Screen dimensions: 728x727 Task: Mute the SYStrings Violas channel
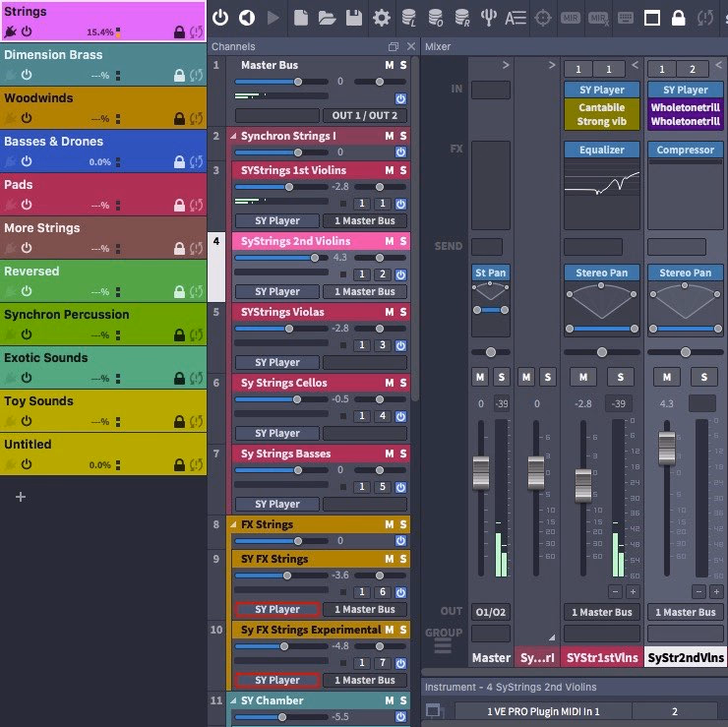click(389, 312)
